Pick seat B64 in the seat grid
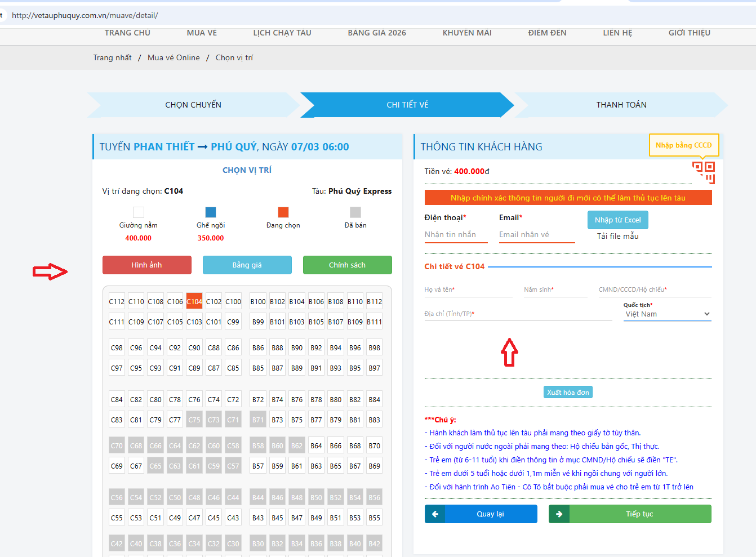This screenshot has height=557, width=756. tap(317, 445)
